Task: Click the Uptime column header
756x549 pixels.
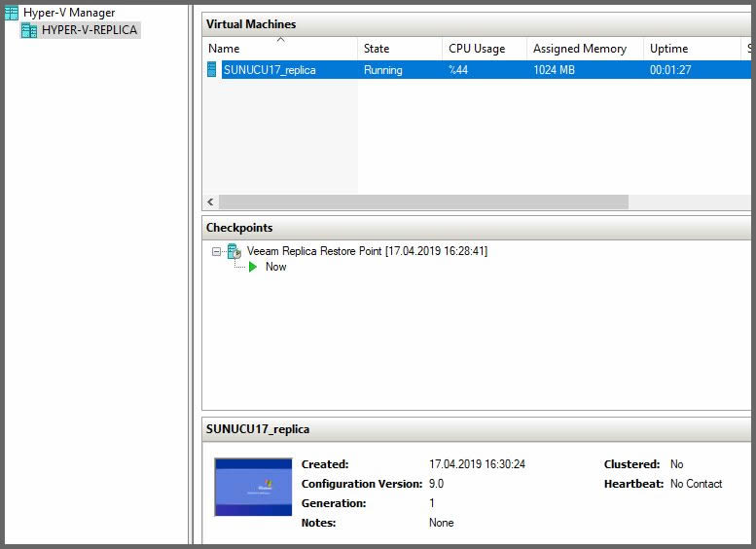Action: tap(691, 49)
